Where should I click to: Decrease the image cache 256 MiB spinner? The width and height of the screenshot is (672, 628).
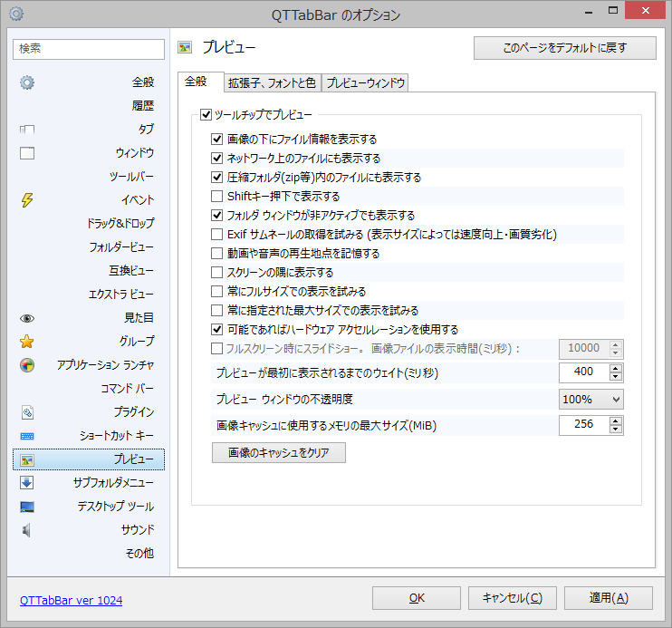(x=617, y=430)
